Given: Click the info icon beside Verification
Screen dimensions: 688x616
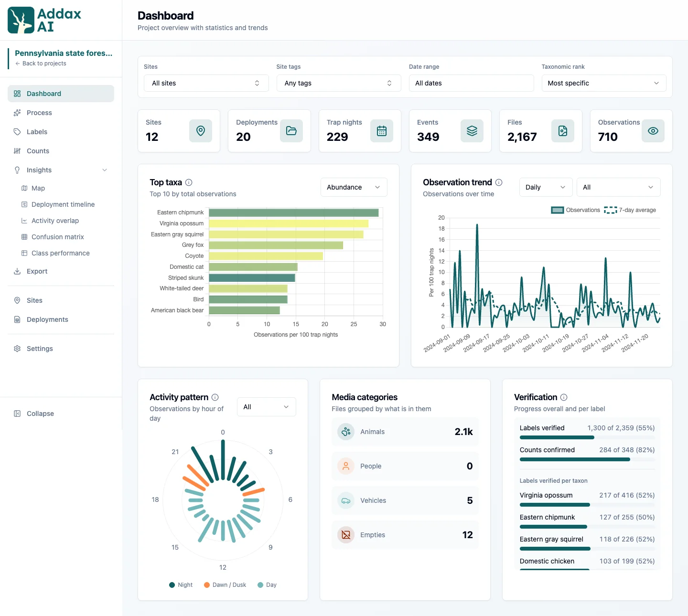Looking at the screenshot, I should tap(564, 397).
